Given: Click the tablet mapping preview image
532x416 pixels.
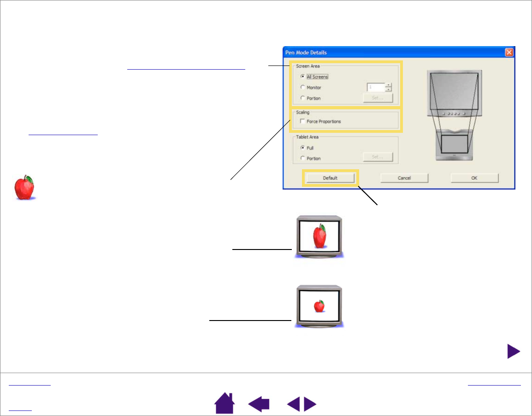Looking at the screenshot, I should 455,115.
